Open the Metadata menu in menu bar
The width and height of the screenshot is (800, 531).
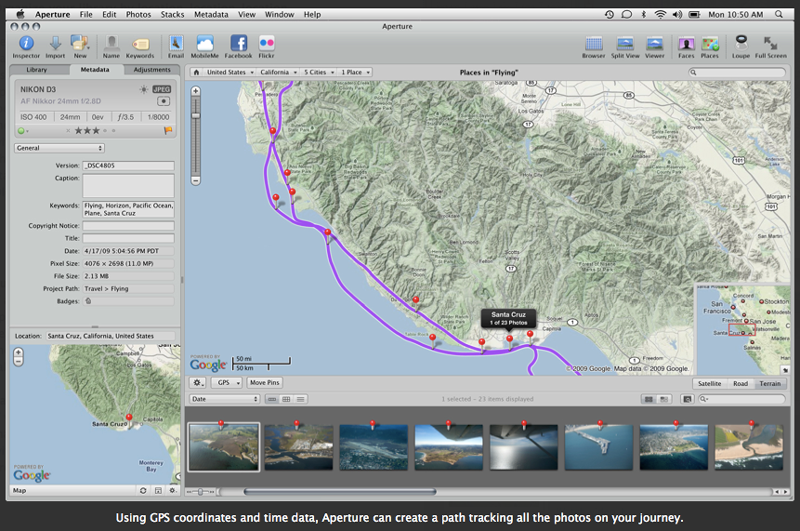point(211,14)
